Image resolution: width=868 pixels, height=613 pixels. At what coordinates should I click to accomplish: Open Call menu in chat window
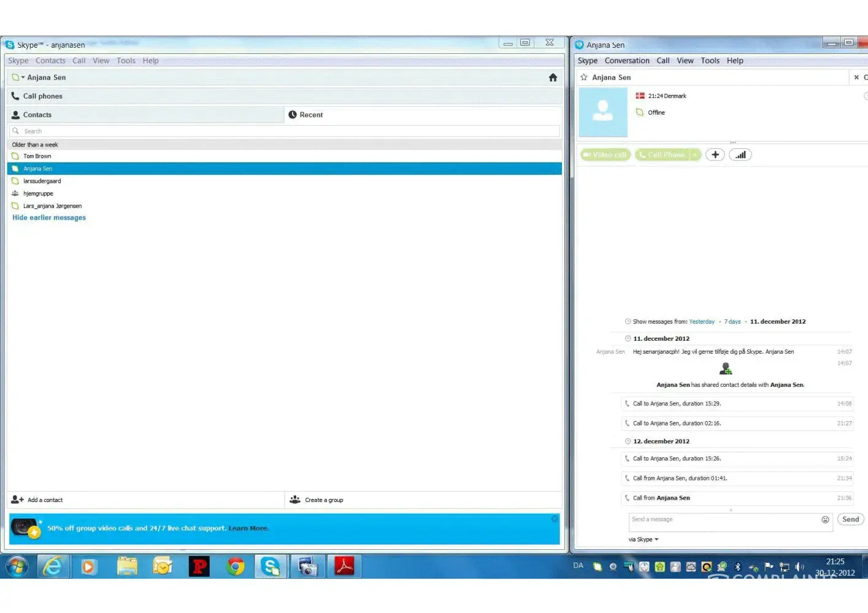coord(663,61)
